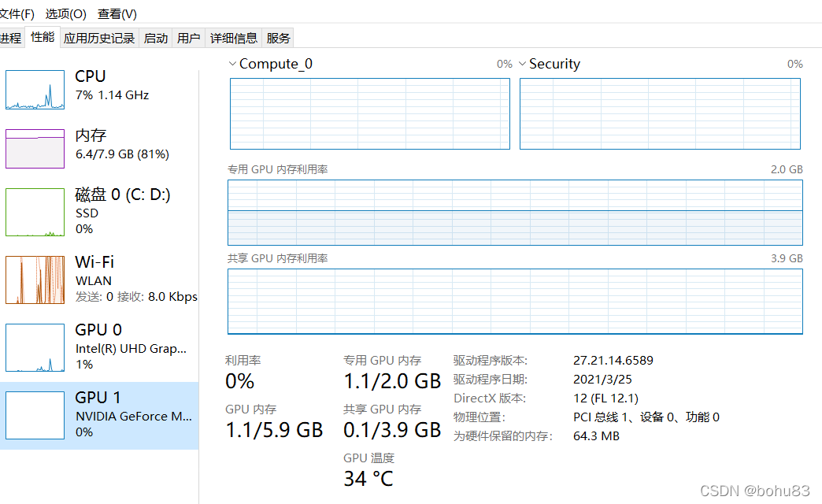The height and width of the screenshot is (504, 822).
Task: Open the Security graph dropdown chevron
Action: click(522, 64)
